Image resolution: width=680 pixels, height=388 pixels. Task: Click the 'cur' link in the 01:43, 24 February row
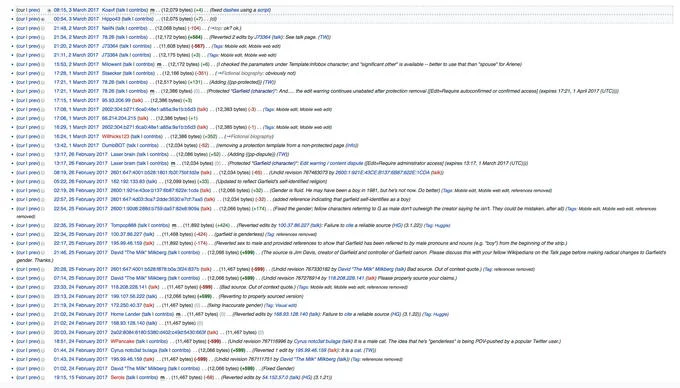point(21,359)
